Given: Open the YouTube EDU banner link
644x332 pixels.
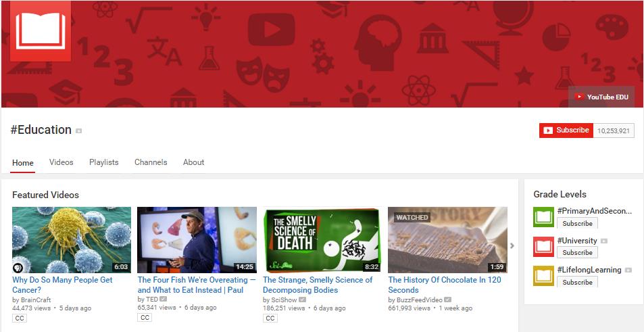Looking at the screenshot, I should point(601,97).
